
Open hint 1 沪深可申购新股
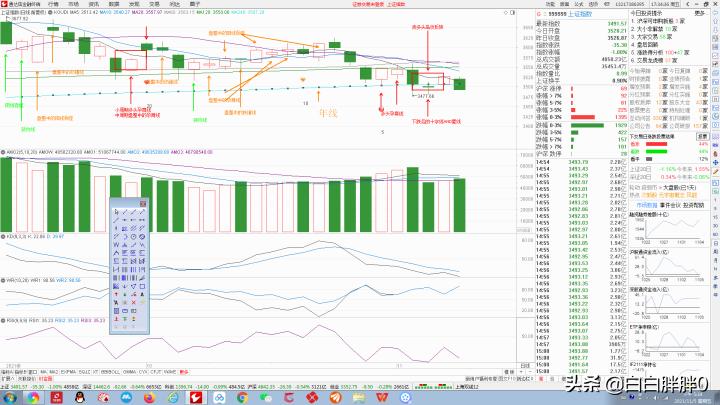point(658,21)
